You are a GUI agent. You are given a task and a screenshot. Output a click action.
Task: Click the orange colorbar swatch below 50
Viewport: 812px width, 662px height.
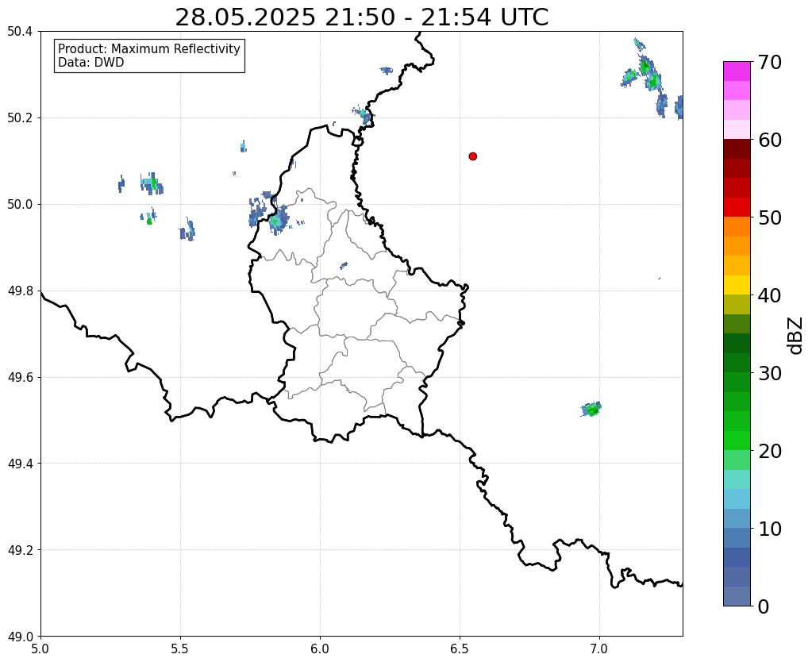click(x=737, y=226)
